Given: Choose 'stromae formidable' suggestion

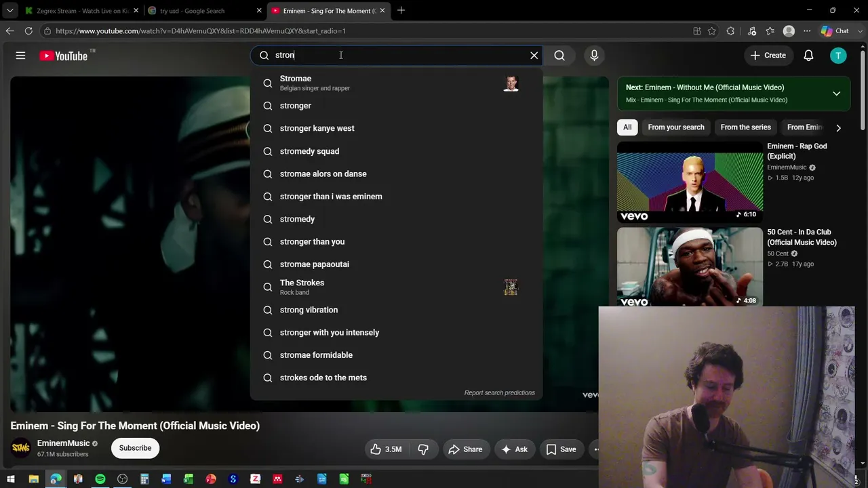Looking at the screenshot, I should pyautogui.click(x=397, y=355).
